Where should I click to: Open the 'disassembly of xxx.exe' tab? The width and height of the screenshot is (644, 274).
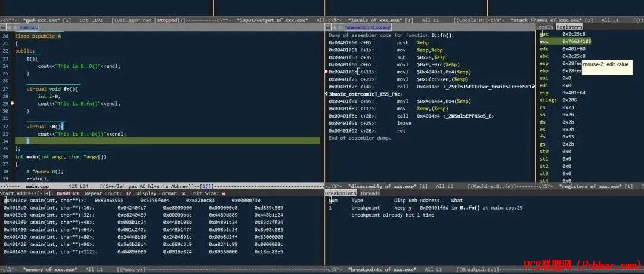(x=367, y=27)
